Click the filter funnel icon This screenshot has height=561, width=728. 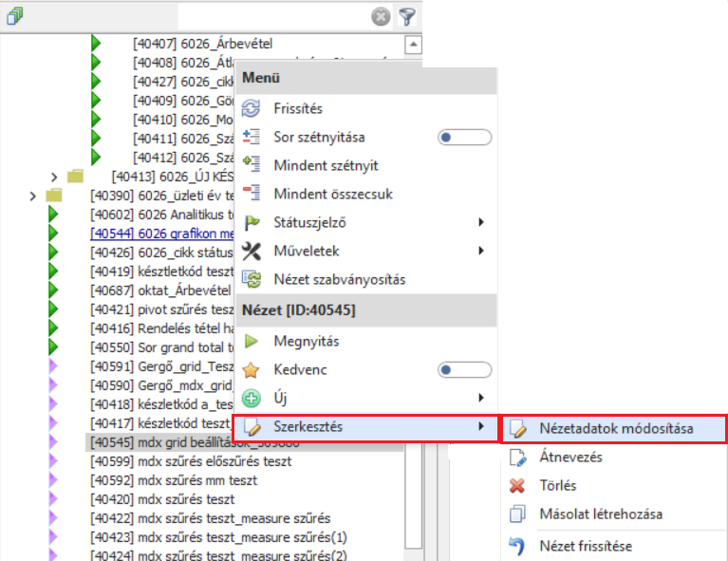[x=406, y=16]
